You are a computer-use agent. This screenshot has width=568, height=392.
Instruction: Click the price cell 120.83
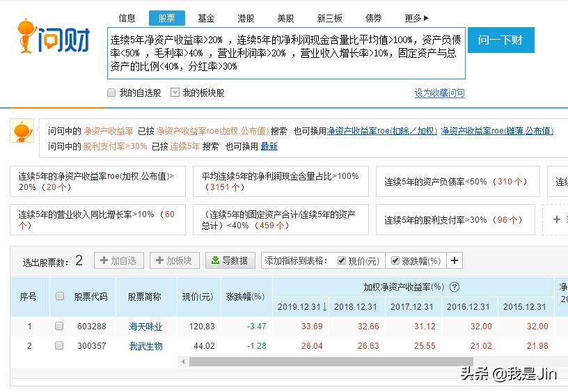coord(202,327)
